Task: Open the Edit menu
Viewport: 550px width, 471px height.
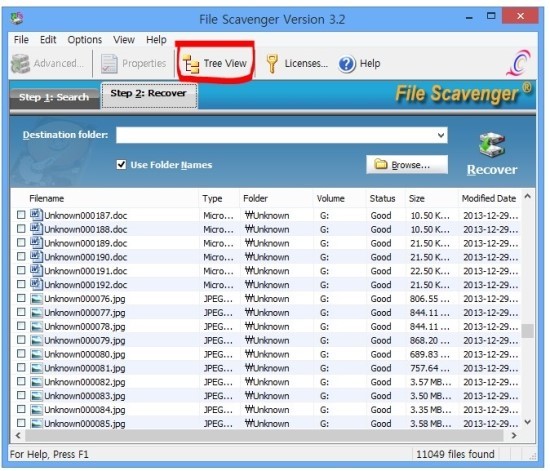Action: [48, 40]
